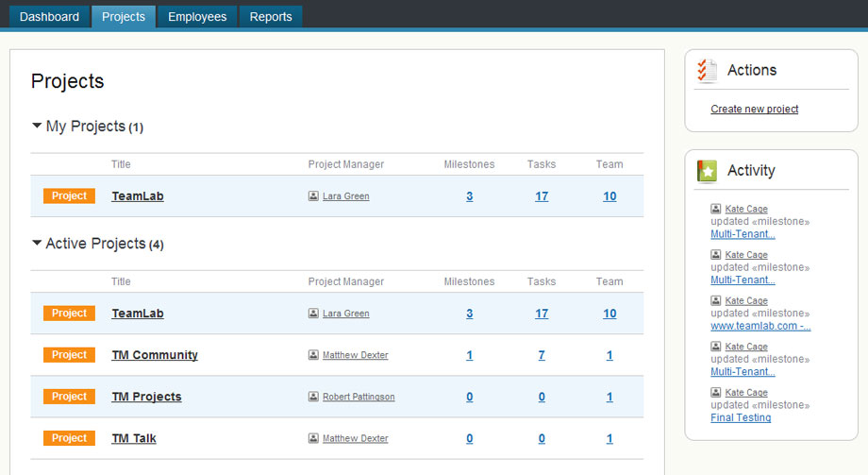Viewport: 868px width, 475px height.
Task: View TM Talk tasks count
Action: 542,438
